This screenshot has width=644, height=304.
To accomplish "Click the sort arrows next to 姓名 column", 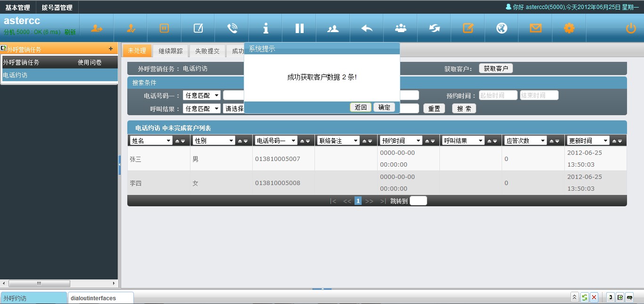I will click(180, 141).
